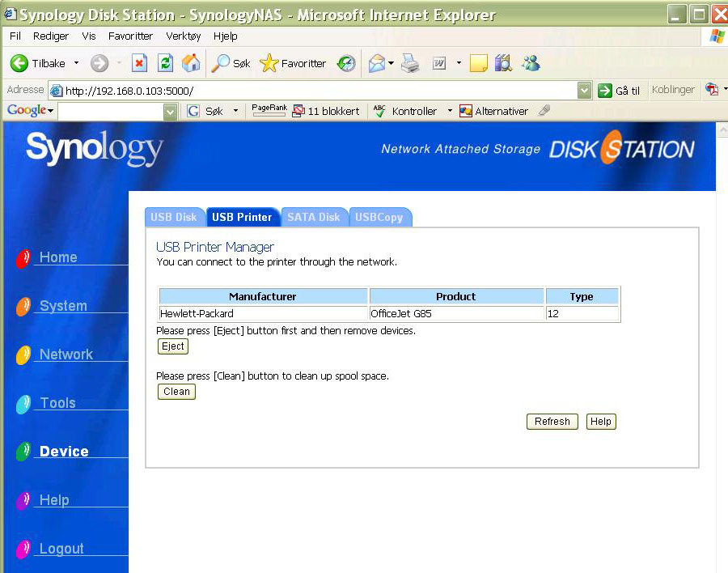Open the Fil menu

(15, 36)
